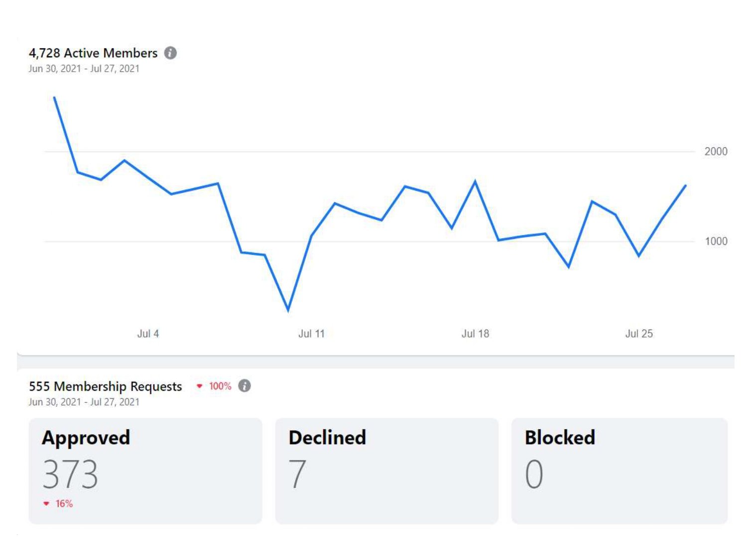Click the date range under Active Members

[84, 69]
